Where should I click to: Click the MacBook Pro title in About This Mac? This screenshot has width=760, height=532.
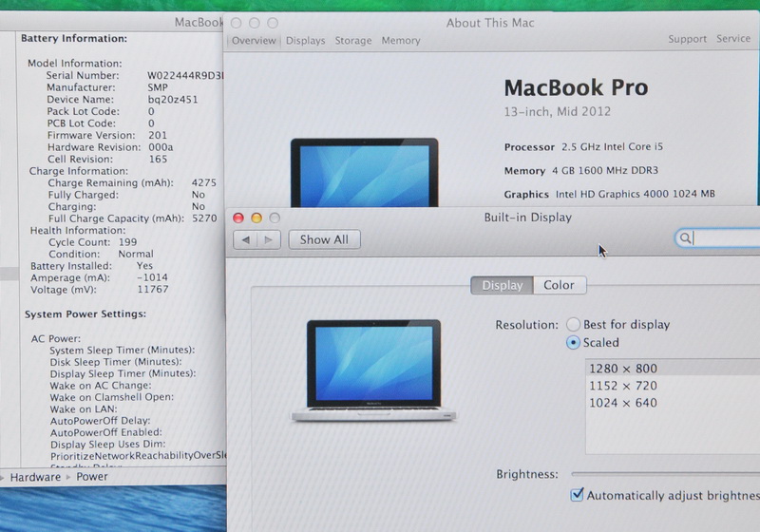(x=576, y=87)
